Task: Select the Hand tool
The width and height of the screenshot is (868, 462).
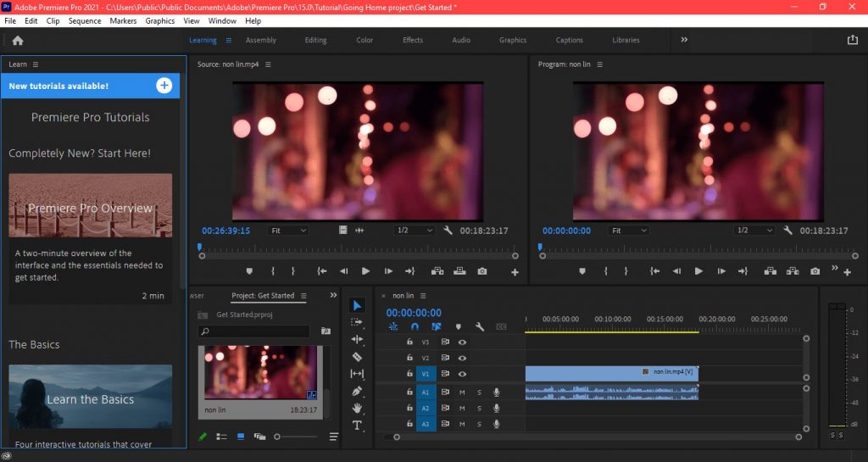Action: pyautogui.click(x=357, y=409)
